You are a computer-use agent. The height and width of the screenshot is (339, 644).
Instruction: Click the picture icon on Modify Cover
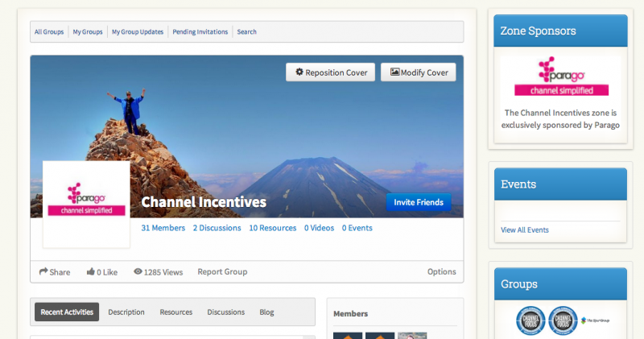coord(394,72)
